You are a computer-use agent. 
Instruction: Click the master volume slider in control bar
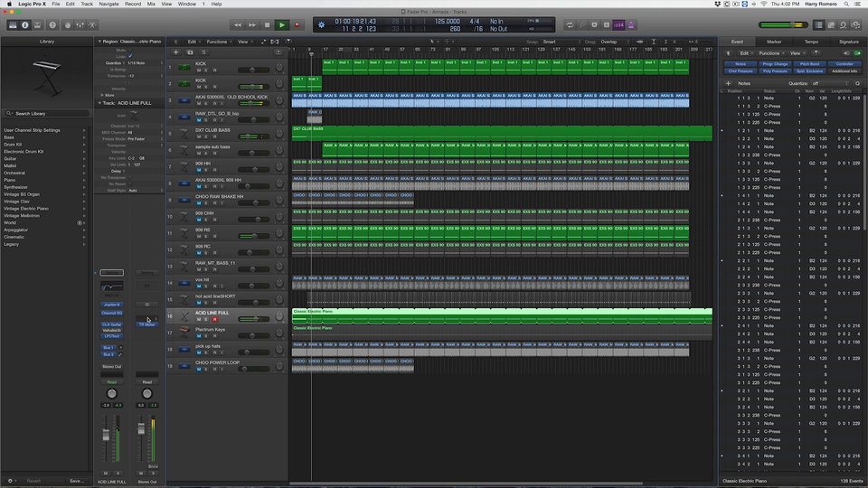pos(784,25)
